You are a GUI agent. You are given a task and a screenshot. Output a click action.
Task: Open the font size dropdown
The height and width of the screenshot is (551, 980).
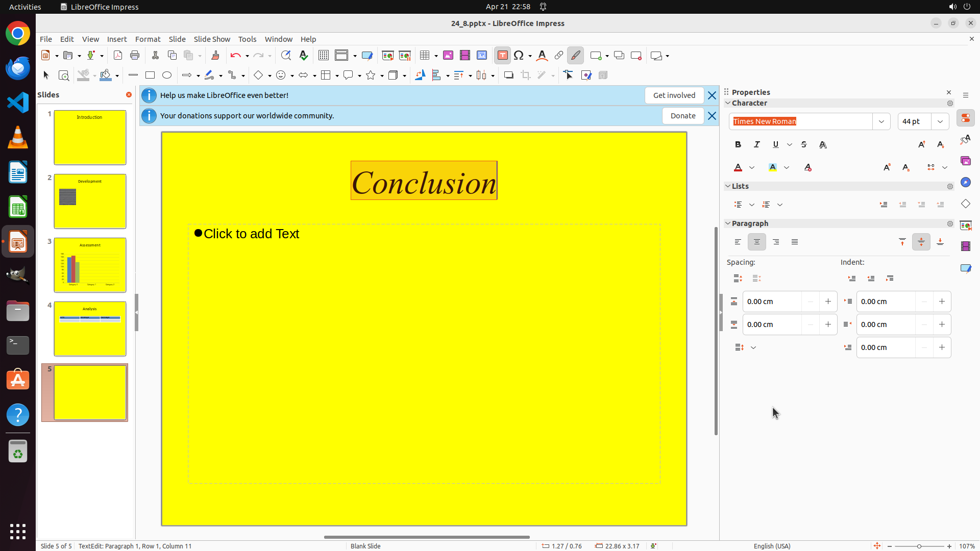(940, 121)
